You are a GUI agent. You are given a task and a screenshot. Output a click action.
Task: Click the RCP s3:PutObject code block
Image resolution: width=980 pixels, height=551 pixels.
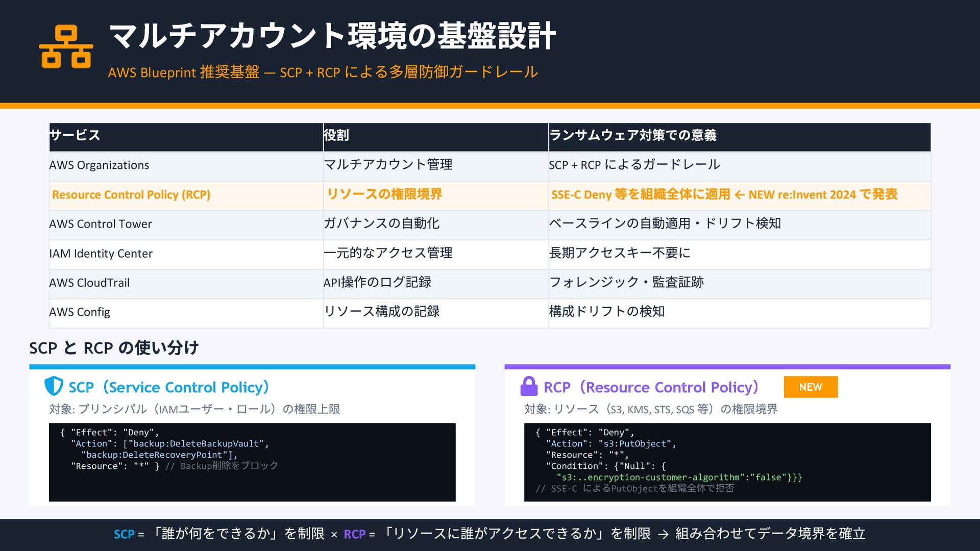(727, 462)
